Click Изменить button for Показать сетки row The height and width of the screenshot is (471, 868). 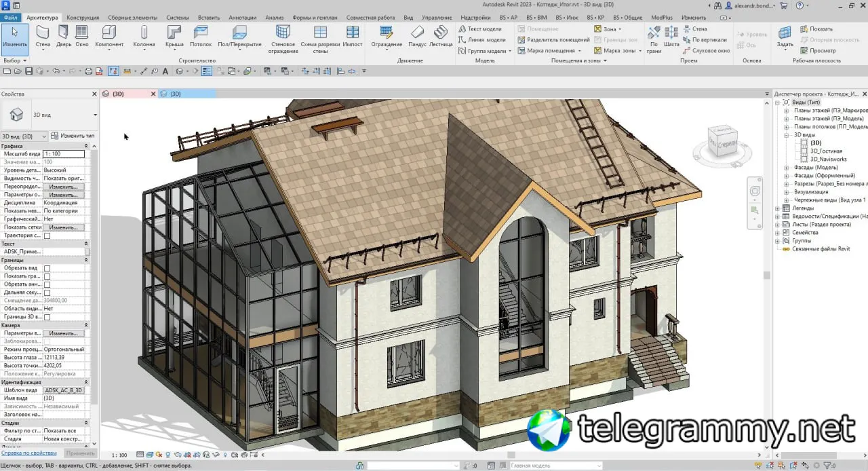[x=63, y=227]
